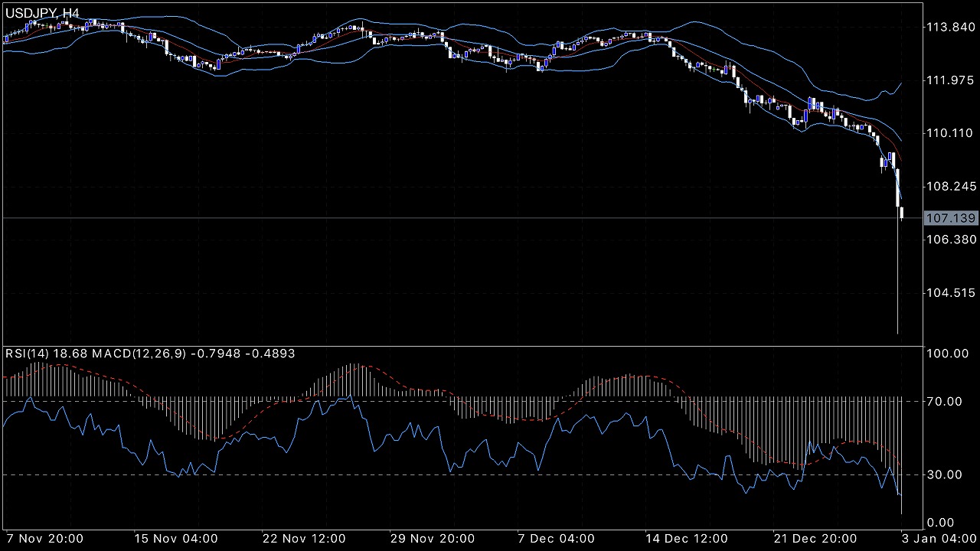Click the 113.840 price axis label
This screenshot has width=980, height=551.
click(950, 28)
